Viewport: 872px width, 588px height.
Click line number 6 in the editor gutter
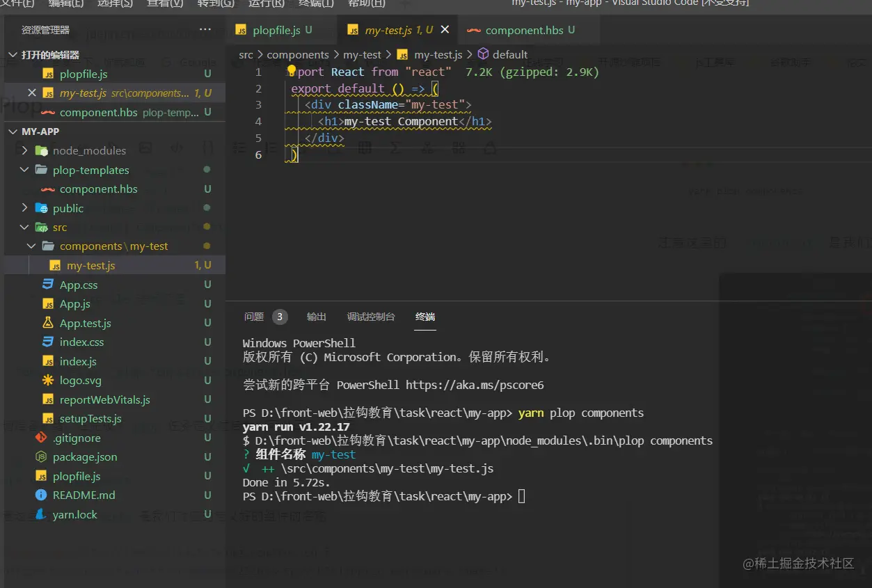258,154
